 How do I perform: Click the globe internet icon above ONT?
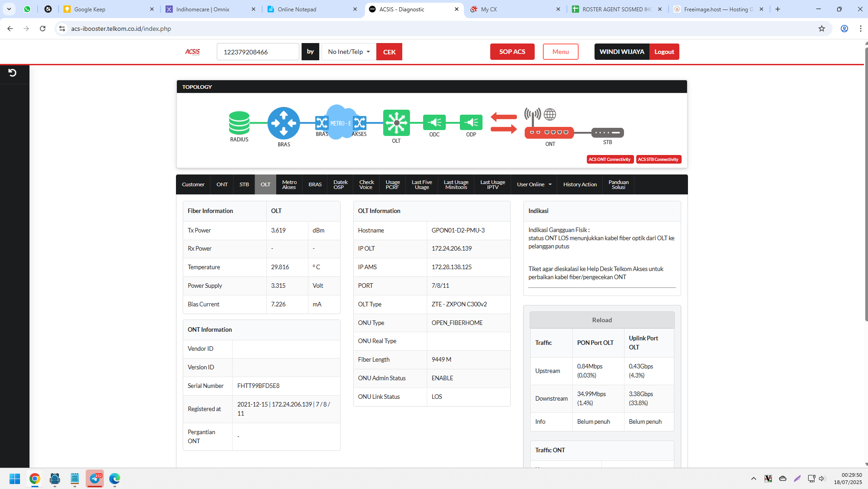coord(550,114)
